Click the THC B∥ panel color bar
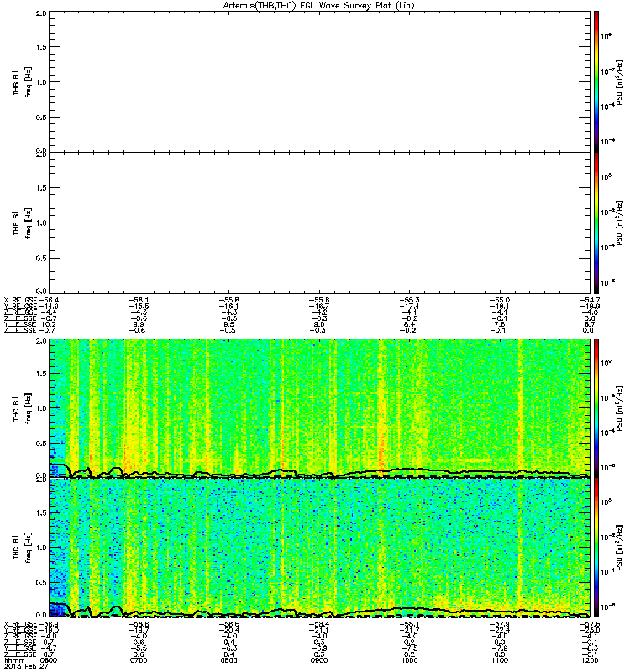 point(596,548)
